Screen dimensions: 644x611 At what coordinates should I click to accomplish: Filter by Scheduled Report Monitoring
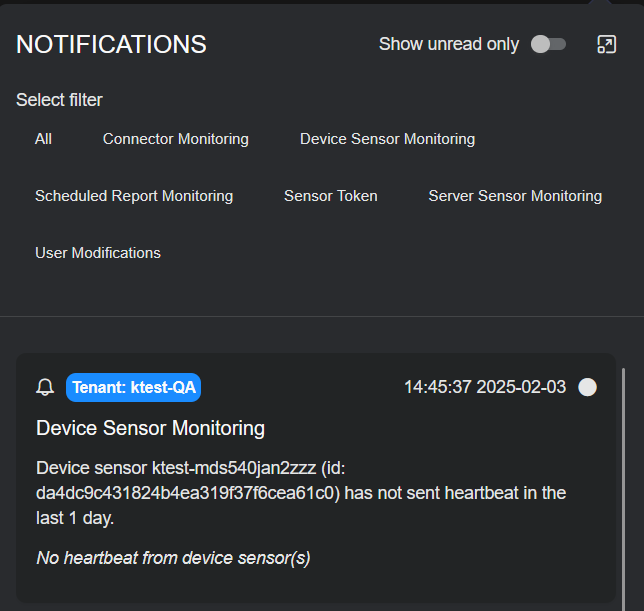134,196
